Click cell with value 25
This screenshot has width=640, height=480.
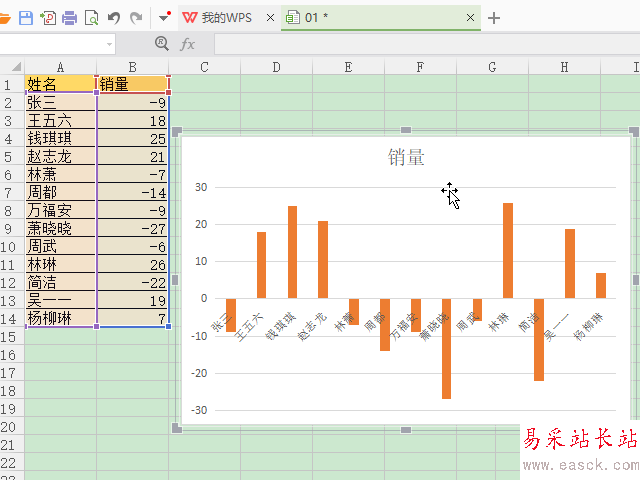(133, 138)
